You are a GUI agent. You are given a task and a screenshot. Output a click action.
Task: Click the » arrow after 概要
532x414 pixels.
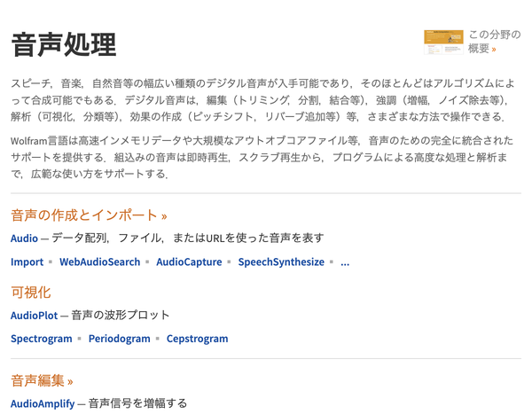click(x=494, y=50)
